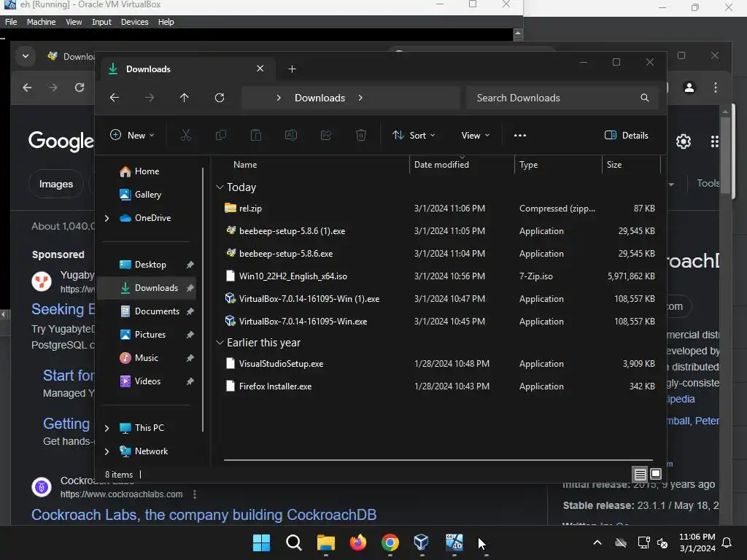
Task: Refresh the Downloads folder view
Action: click(220, 98)
